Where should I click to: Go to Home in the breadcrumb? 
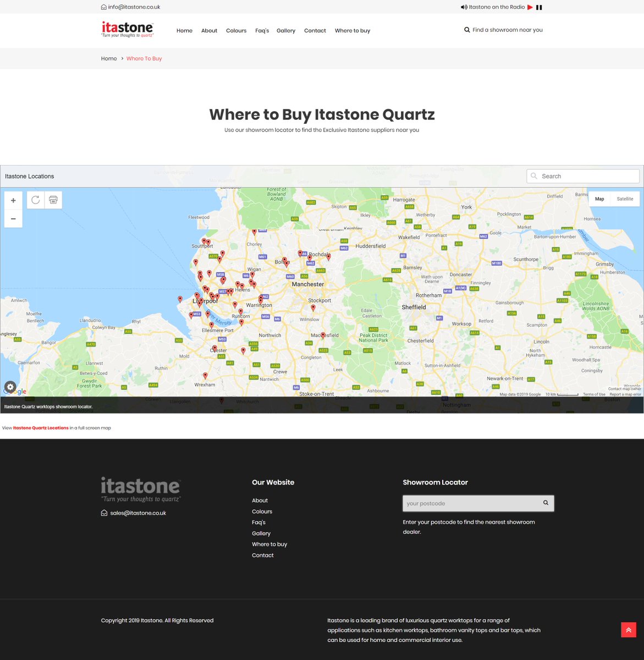pos(109,58)
